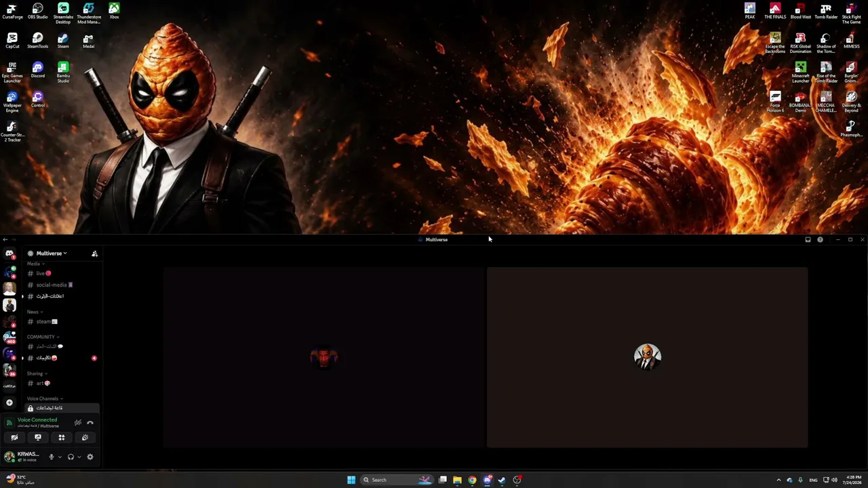Viewport: 868px width, 488px height.
Task: Open microphone input options arrow
Action: pos(60,457)
